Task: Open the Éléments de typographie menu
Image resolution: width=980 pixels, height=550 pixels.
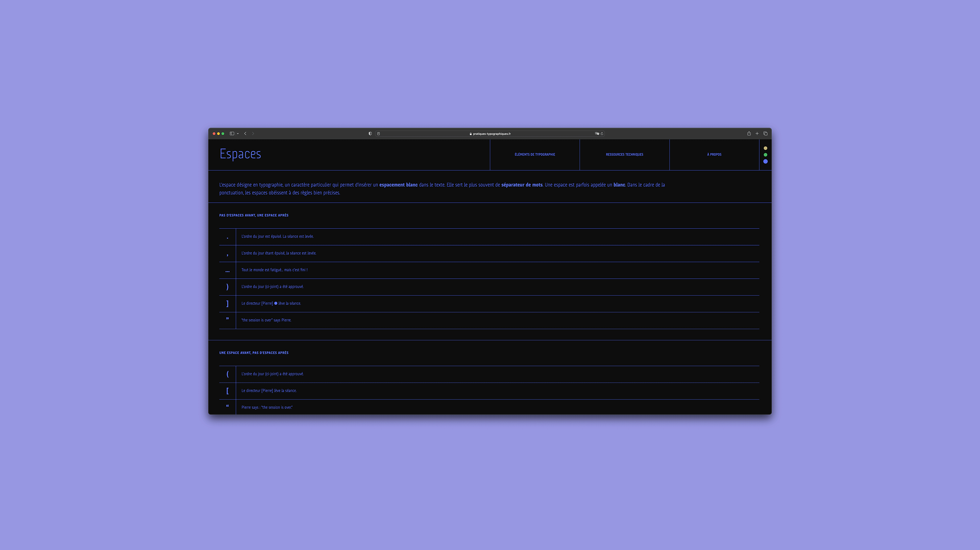Action: click(535, 155)
